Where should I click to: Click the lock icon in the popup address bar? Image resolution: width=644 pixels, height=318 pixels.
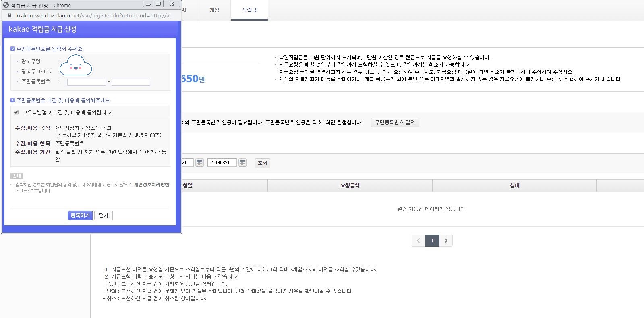click(10, 15)
